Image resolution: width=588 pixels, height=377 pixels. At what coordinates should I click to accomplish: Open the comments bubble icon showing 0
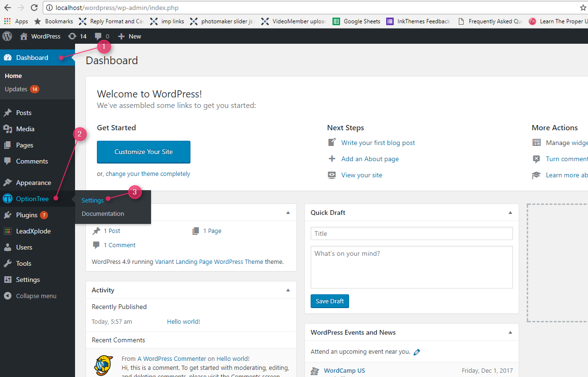pos(98,36)
